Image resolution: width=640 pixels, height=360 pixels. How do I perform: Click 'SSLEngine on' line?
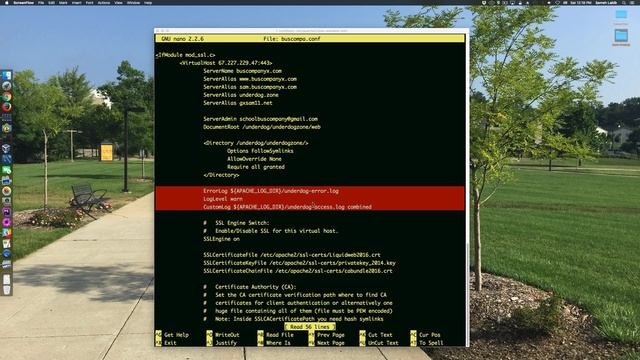221,239
